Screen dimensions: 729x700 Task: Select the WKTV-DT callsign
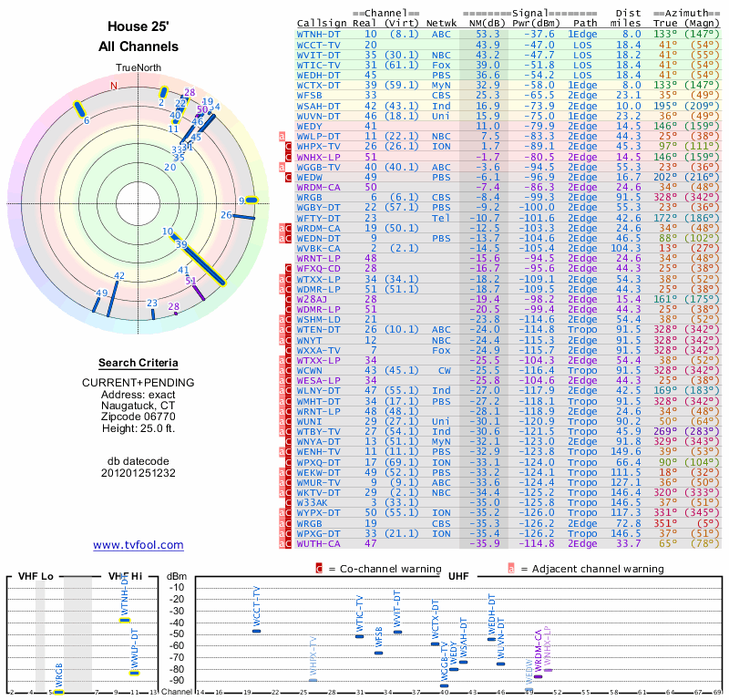tap(318, 492)
